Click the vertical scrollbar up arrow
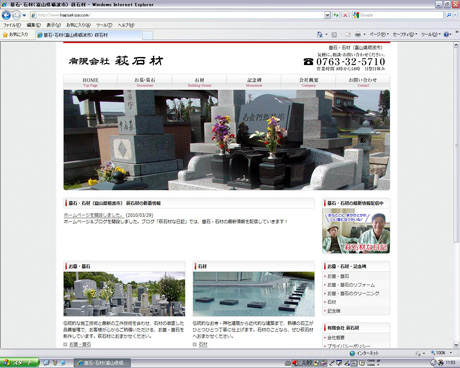This screenshot has width=460, height=368. [456, 46]
